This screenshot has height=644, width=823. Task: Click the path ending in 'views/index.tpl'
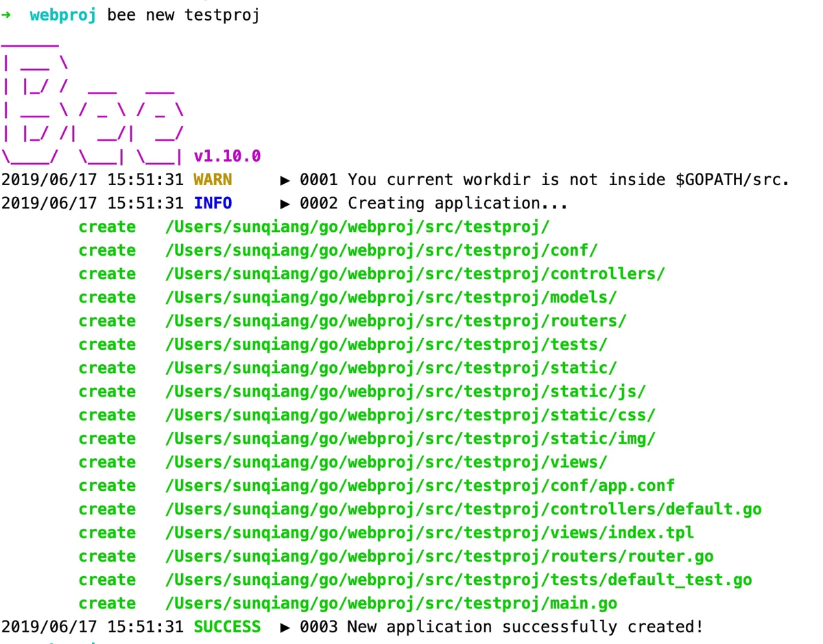pyautogui.click(x=429, y=533)
